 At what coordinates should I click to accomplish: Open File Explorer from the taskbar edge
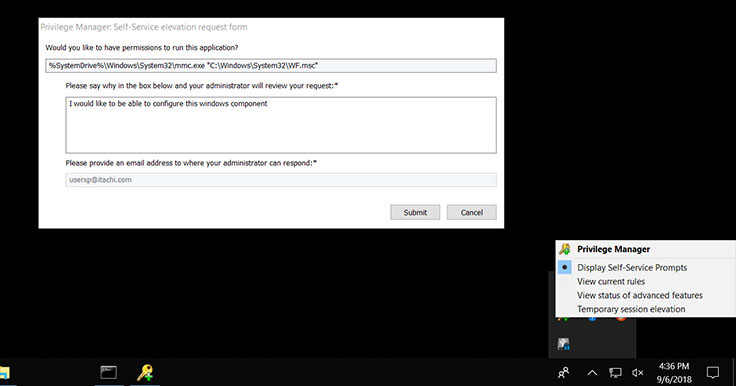click(x=4, y=373)
